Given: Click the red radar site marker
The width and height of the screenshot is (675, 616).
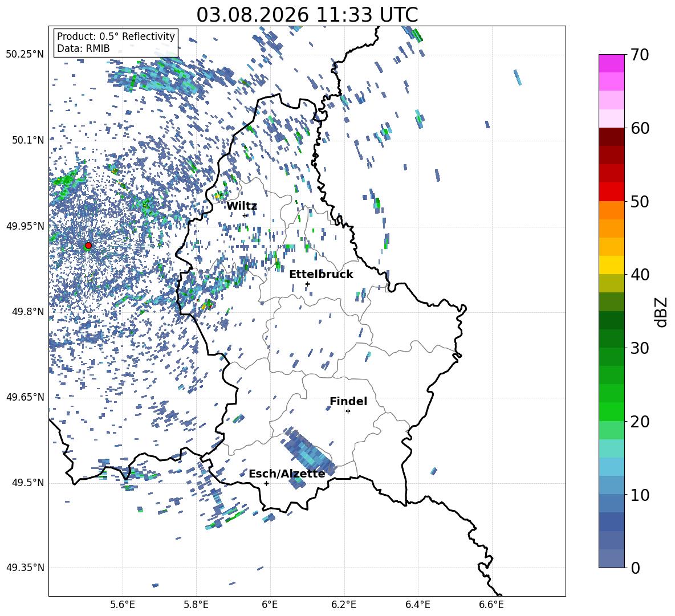Looking at the screenshot, I should pyautogui.click(x=88, y=245).
